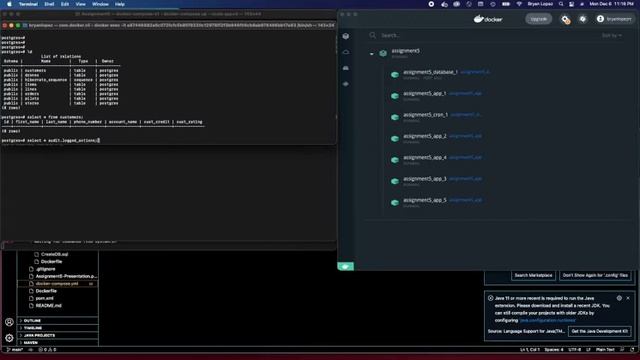The image size is (640, 360).
Task: Click the Search Marketplace button
Action: tap(533, 276)
